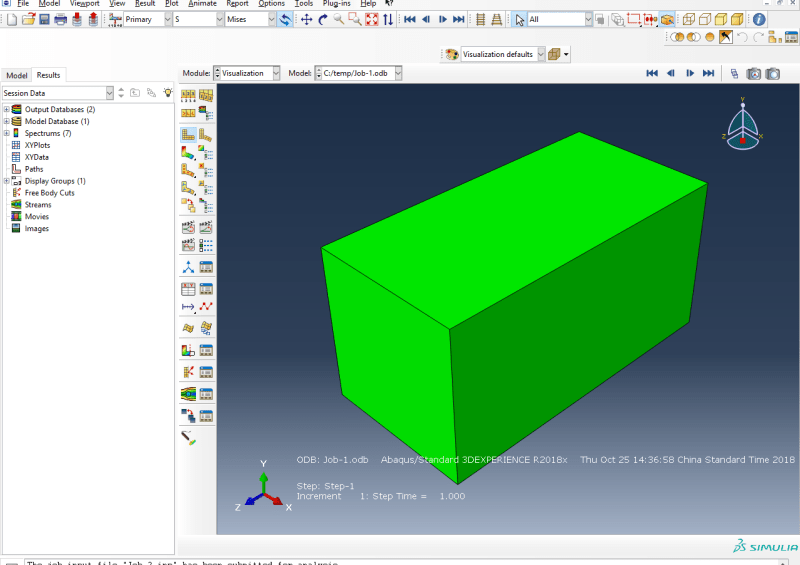Screen dimensions: 800x565
Task: Switch to the Model tab
Action: point(16,75)
